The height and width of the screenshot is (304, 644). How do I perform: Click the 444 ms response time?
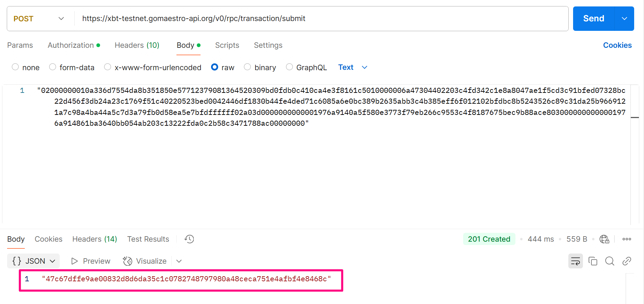pos(541,239)
